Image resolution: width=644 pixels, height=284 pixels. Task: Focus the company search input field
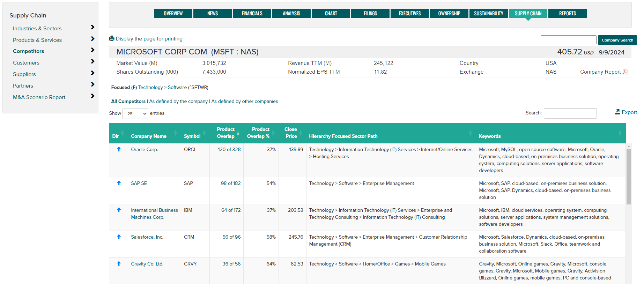568,40
